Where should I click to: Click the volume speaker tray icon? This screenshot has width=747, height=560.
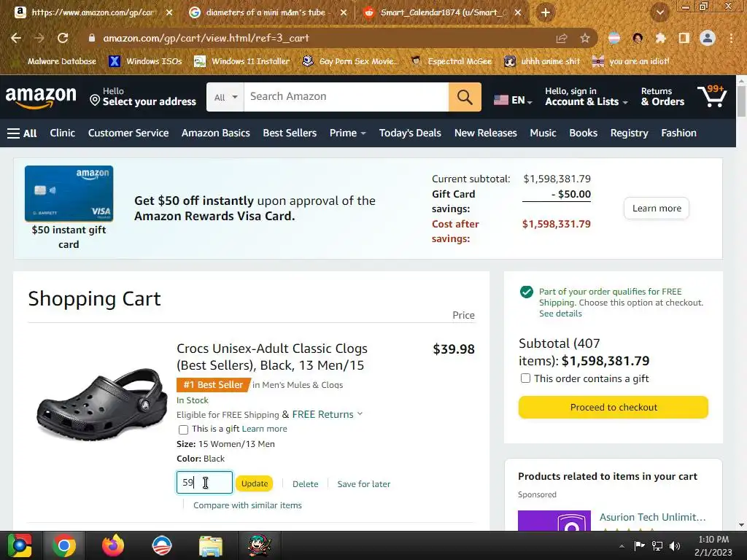pyautogui.click(x=675, y=545)
